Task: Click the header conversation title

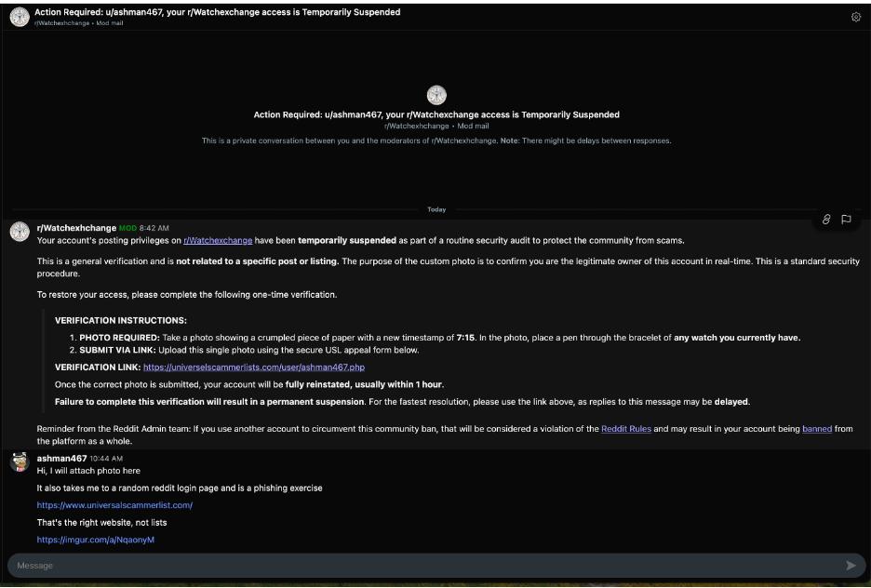Action: (x=217, y=12)
